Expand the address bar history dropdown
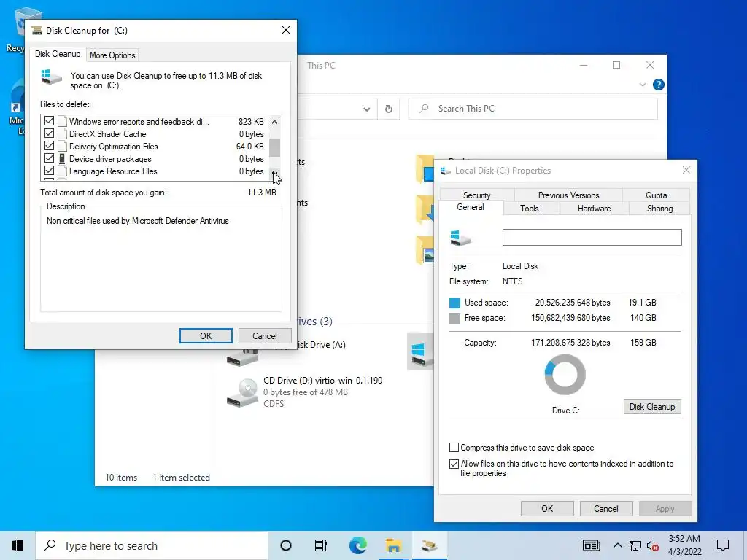747x560 pixels. point(367,109)
